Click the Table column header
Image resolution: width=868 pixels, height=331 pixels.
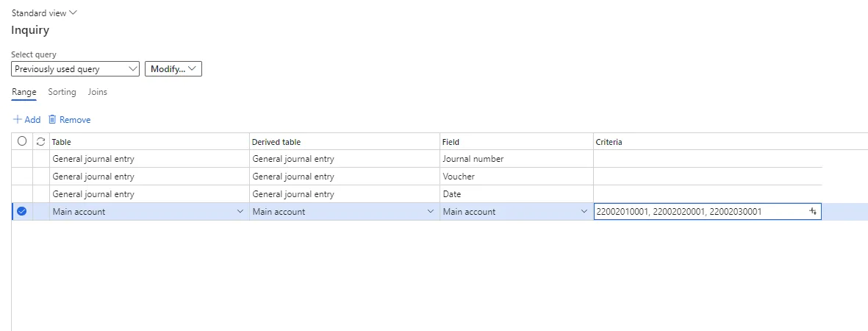tap(149, 142)
